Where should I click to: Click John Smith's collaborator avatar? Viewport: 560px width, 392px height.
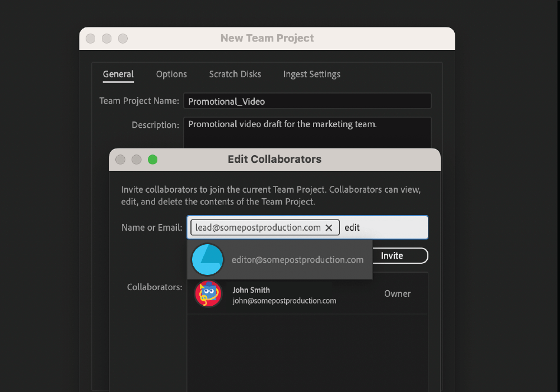coord(208,293)
